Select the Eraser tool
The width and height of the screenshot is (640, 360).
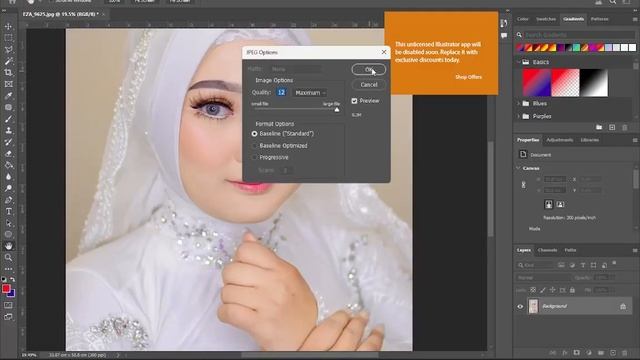8,154
